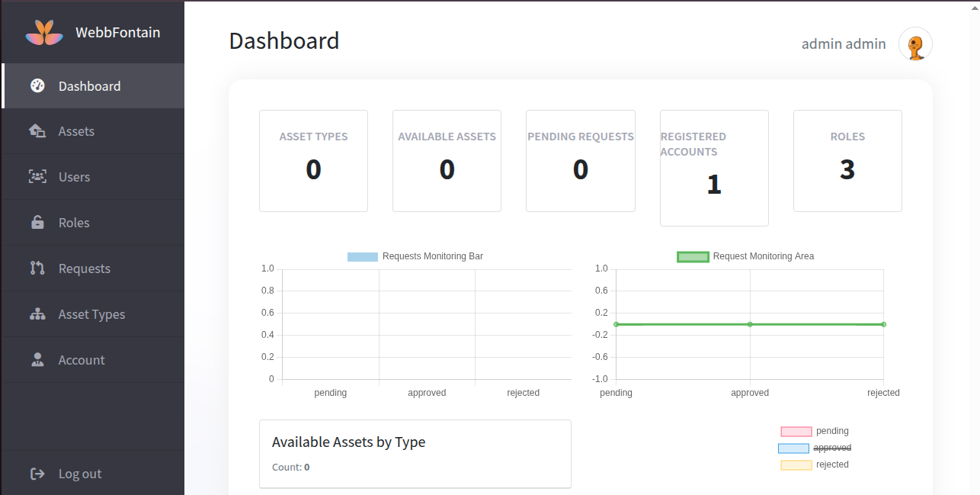The image size is (980, 495).
Task: Open the Assets menu label
Action: [76, 131]
